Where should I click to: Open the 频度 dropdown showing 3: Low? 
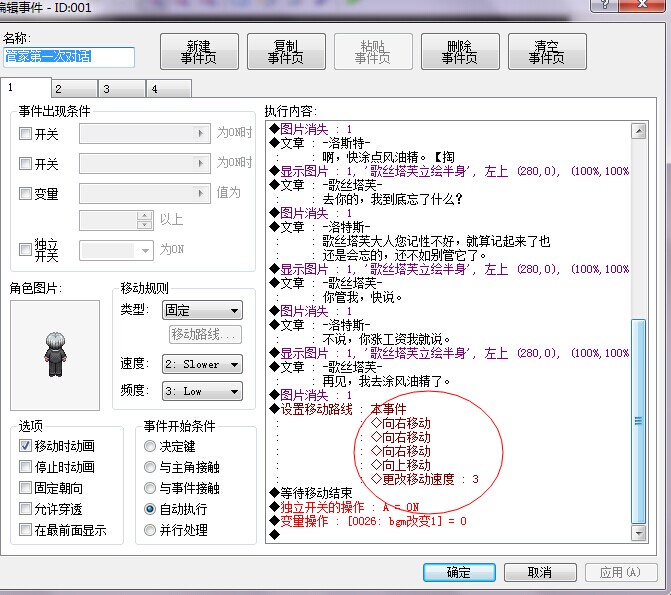[x=202, y=391]
